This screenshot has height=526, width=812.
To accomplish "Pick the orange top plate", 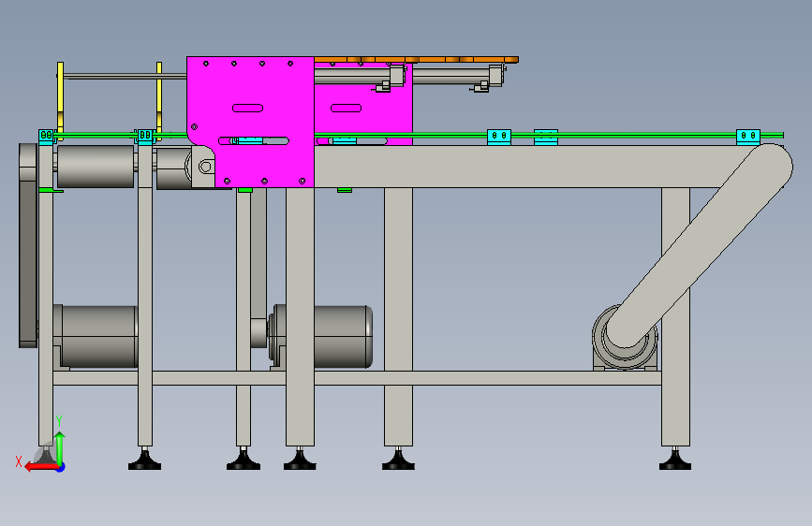I will point(417,60).
